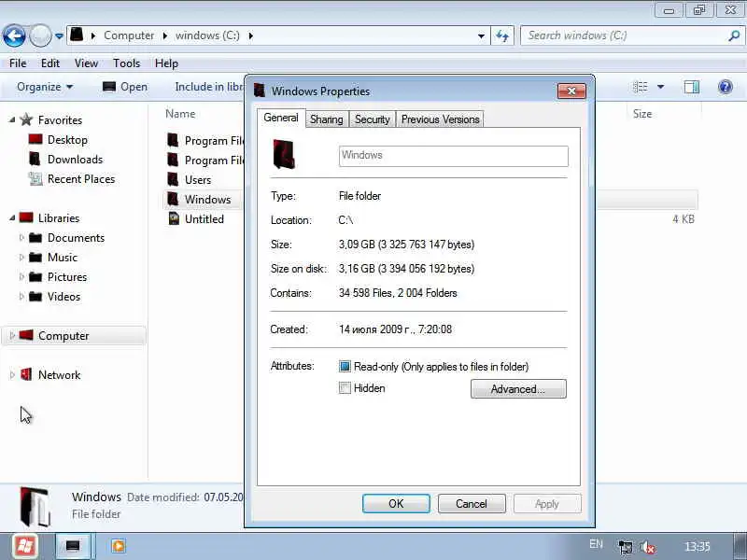This screenshot has height=560, width=747.
Task: Click the Windows folder name field
Action: tap(454, 156)
